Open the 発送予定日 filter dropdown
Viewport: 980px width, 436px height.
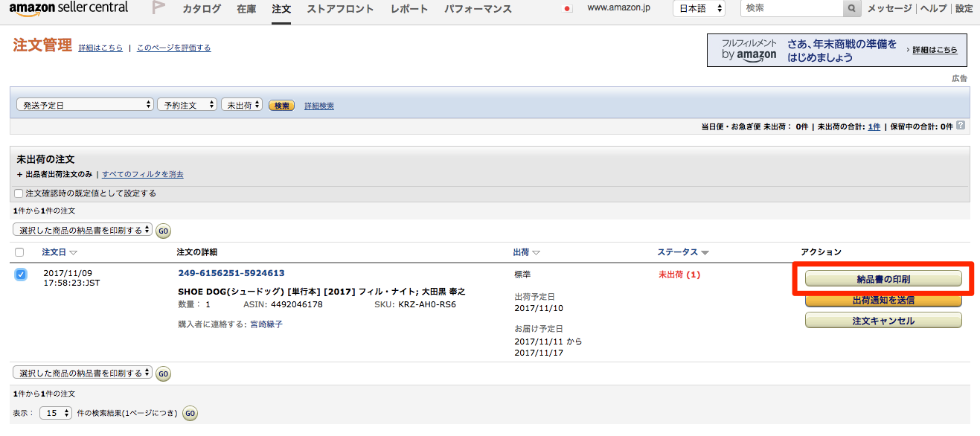coord(85,105)
